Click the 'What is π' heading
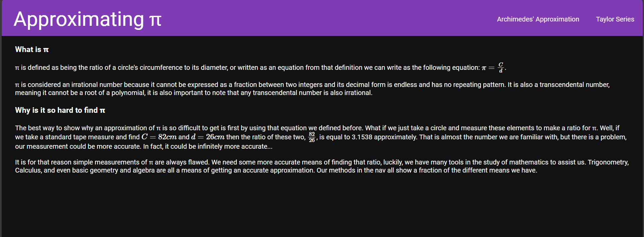Image resolution: width=644 pixels, height=237 pixels. point(32,50)
